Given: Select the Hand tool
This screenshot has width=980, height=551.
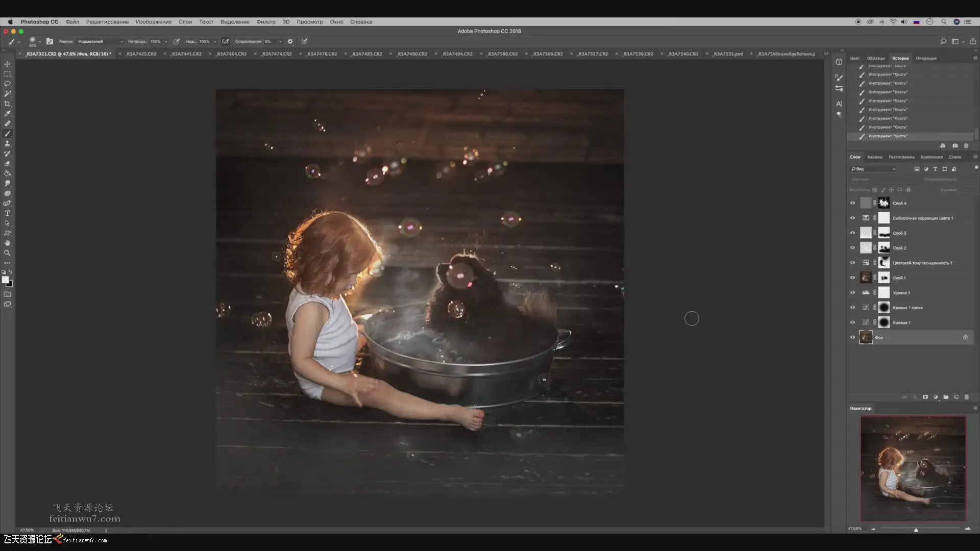Looking at the screenshot, I should coord(7,243).
